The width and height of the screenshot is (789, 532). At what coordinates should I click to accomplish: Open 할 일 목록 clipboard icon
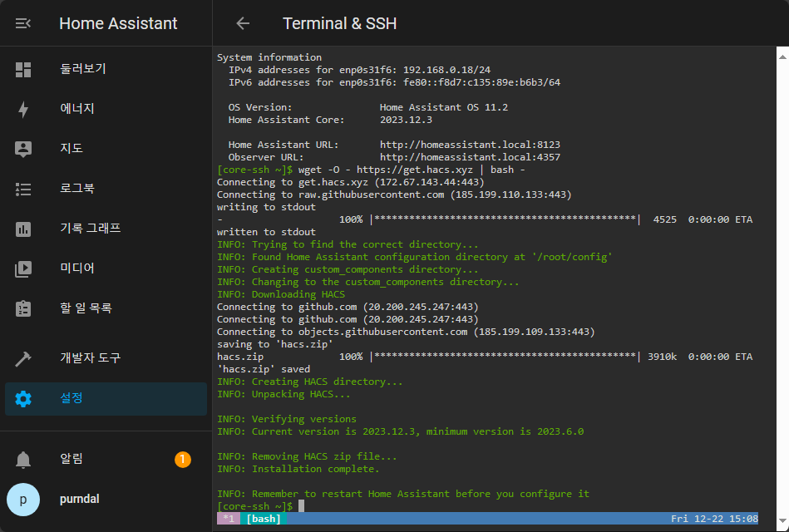pos(23,308)
